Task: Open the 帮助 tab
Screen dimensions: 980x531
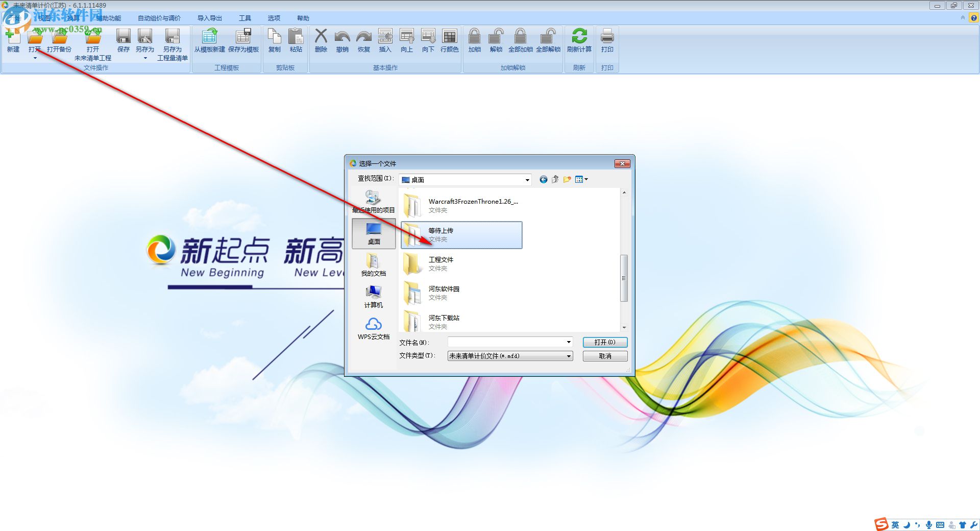Action: click(303, 18)
